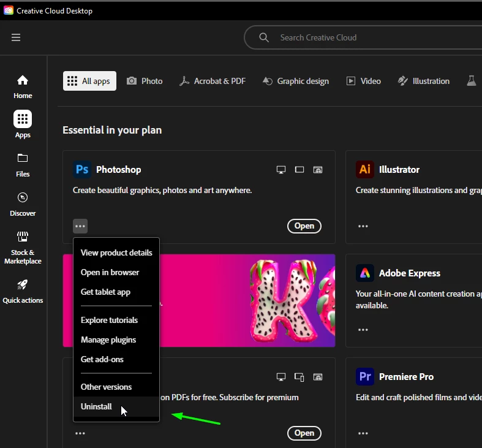This screenshot has height=448, width=482.
Task: Open Stock & Marketplace in sidebar
Action: [23, 248]
